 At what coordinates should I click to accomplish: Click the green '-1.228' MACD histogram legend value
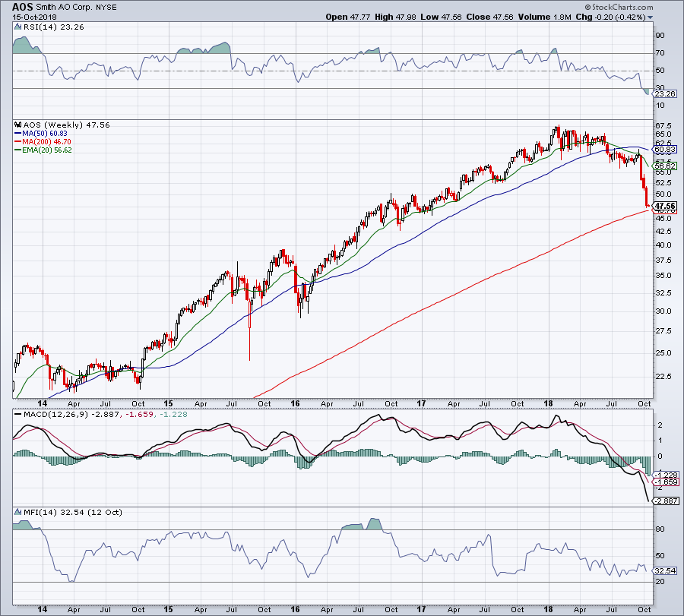[x=173, y=414]
